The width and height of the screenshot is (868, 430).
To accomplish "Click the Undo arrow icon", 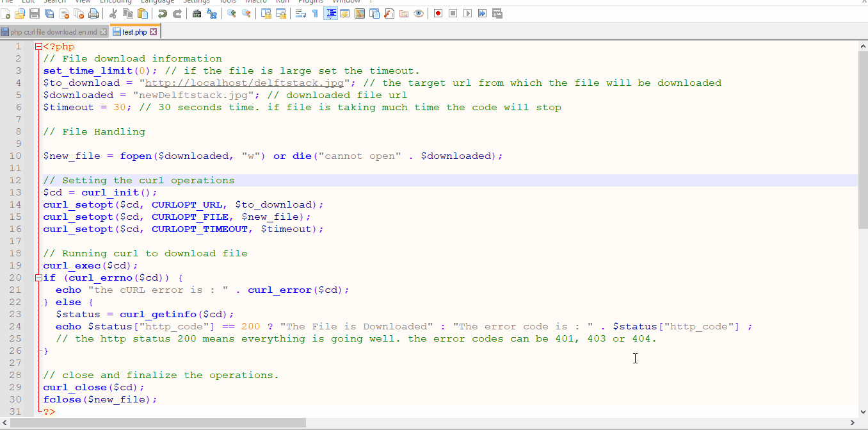I will tap(163, 13).
